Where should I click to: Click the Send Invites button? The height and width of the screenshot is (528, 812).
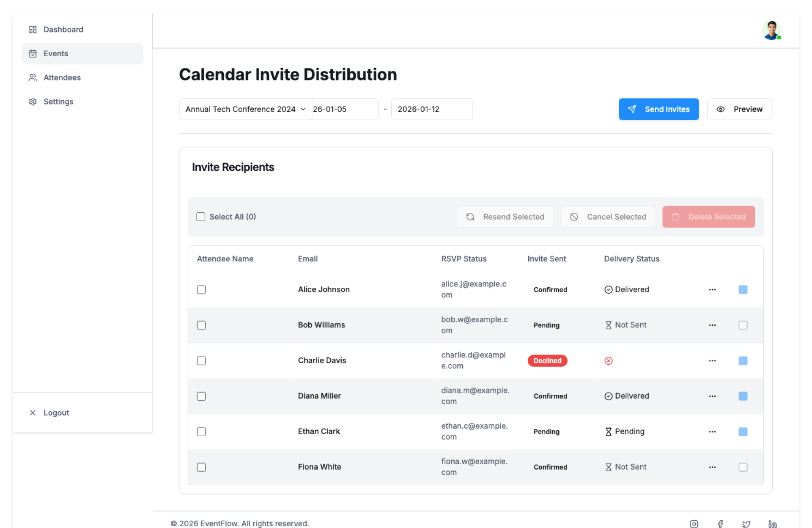(x=658, y=109)
